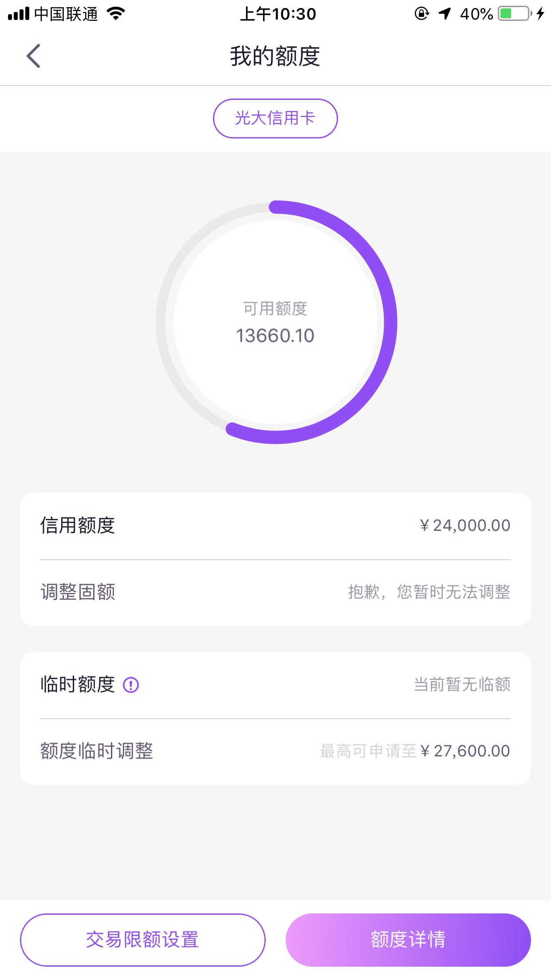The width and height of the screenshot is (551, 980).
Task: Tap the cellular signal bars icon
Action: (x=19, y=14)
